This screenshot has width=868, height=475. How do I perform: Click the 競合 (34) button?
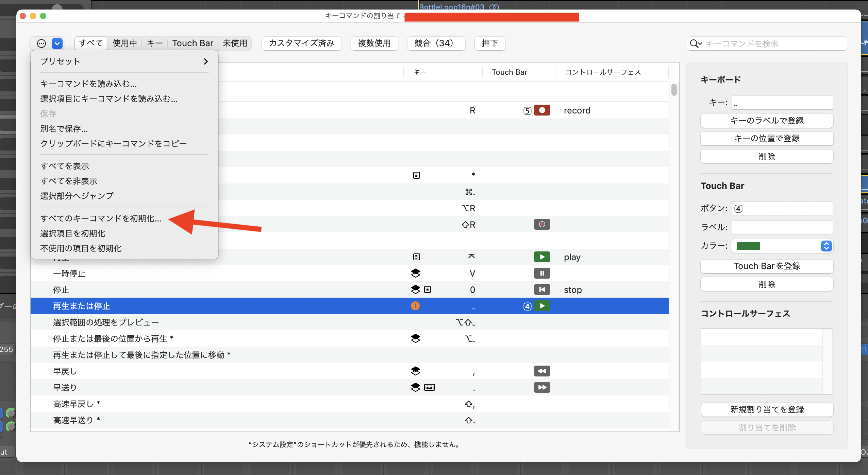coord(436,43)
